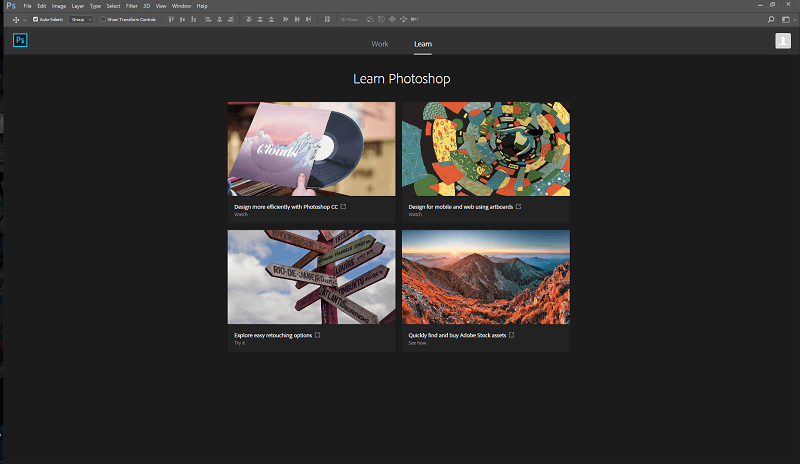Open the File menu
This screenshot has width=800, height=464.
click(x=28, y=6)
